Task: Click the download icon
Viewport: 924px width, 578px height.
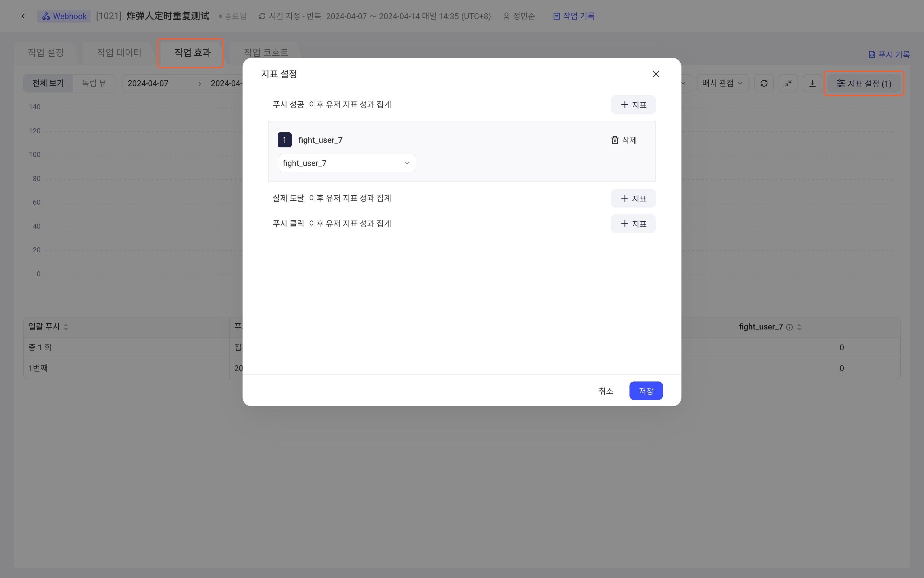Action: coord(813,83)
